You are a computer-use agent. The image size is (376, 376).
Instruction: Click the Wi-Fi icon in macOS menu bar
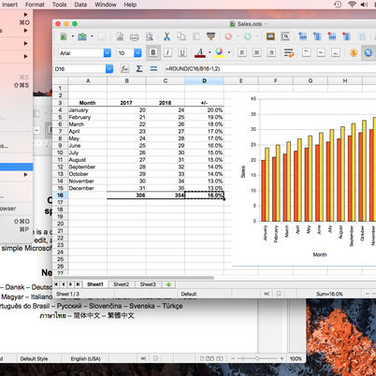[352, 4]
